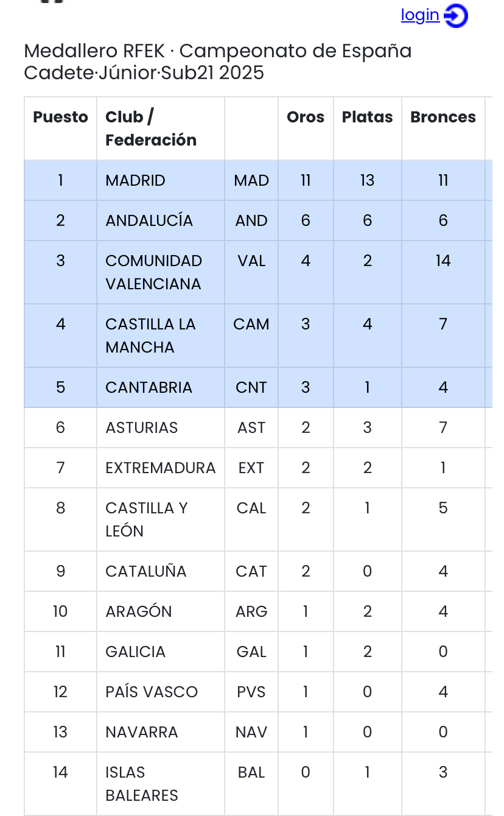Click the Puesto column header
Image resolution: width=504 pixels, height=816 pixels.
[60, 117]
